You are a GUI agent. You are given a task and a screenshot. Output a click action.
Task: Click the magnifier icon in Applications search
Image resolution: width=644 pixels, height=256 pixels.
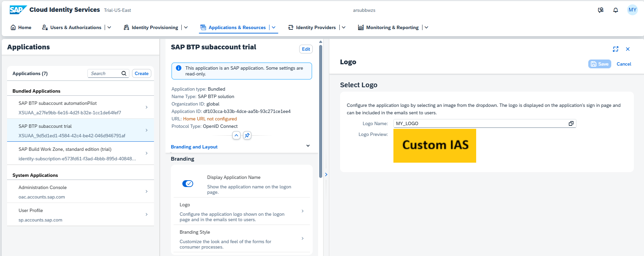click(124, 73)
